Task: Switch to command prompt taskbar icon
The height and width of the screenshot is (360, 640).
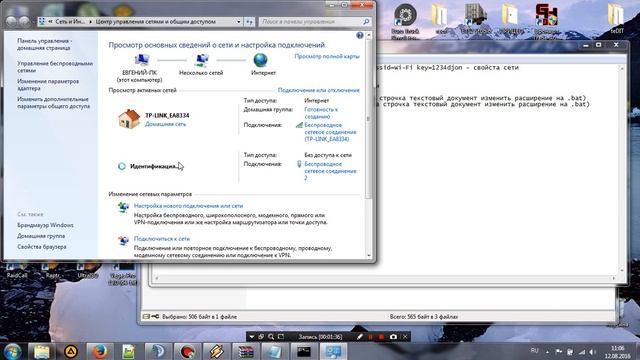Action: pos(304,351)
